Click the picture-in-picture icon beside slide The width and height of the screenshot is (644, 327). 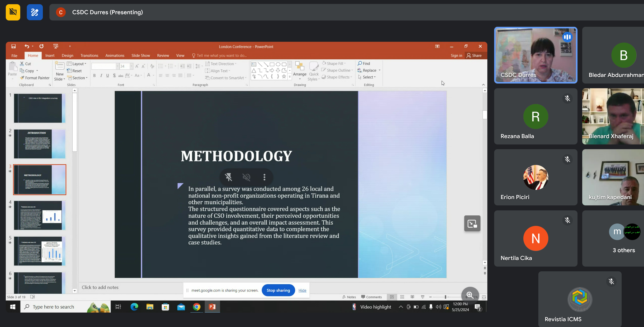point(472,224)
